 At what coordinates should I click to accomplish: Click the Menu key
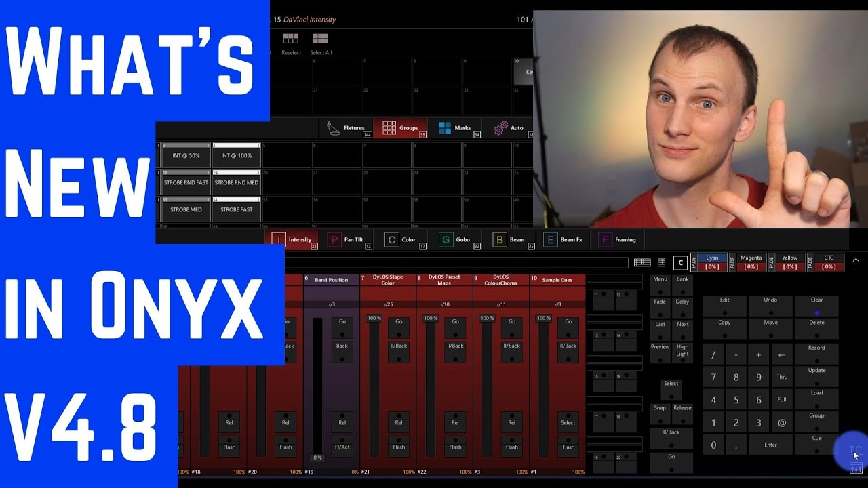pos(660,285)
